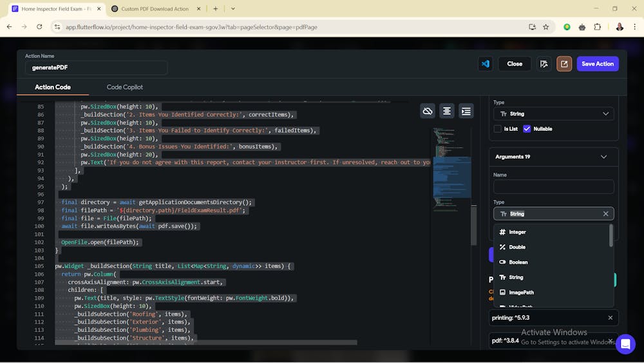Select Boolean from the type list
This screenshot has height=363, width=644.
pyautogui.click(x=517, y=262)
